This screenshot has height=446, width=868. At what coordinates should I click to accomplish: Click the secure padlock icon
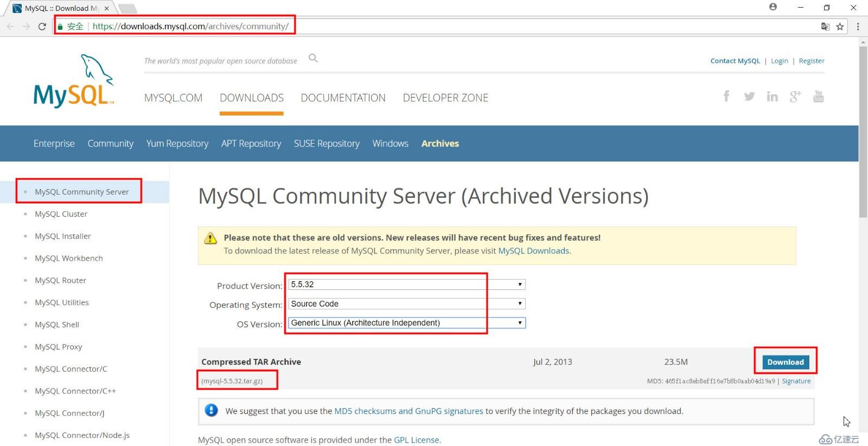click(60, 27)
